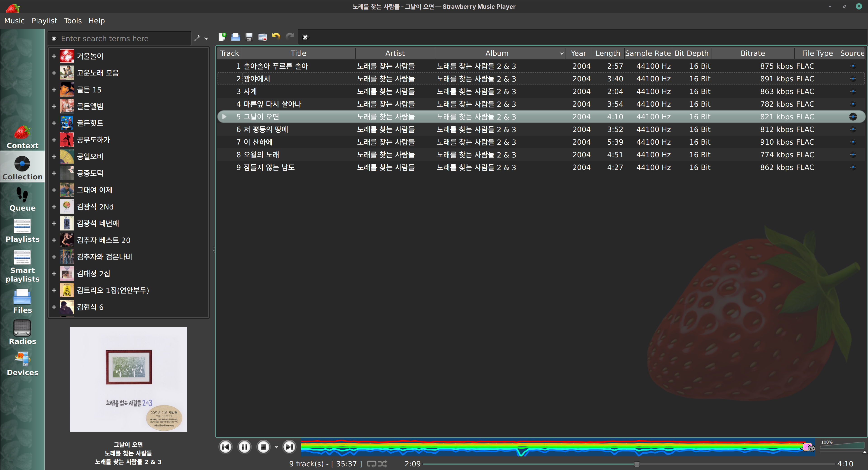
Task: Open the stop-button options dropdown arrow
Action: click(276, 447)
